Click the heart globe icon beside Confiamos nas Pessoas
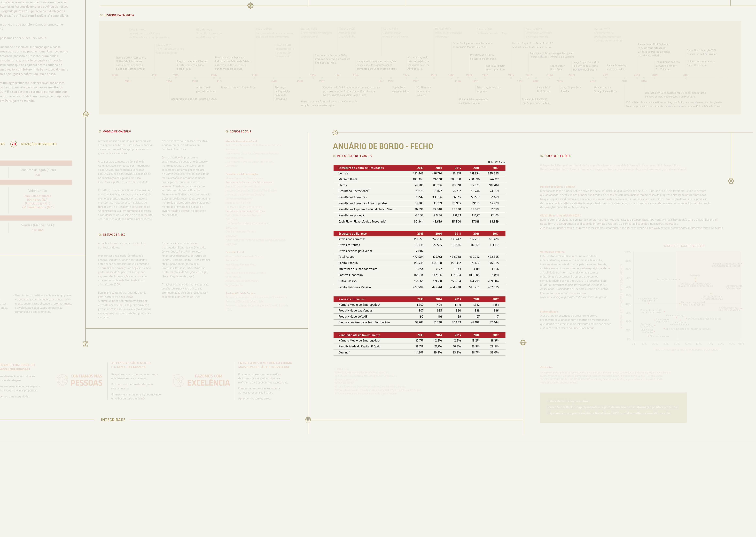The width and height of the screenshot is (756, 537). (x=62, y=380)
